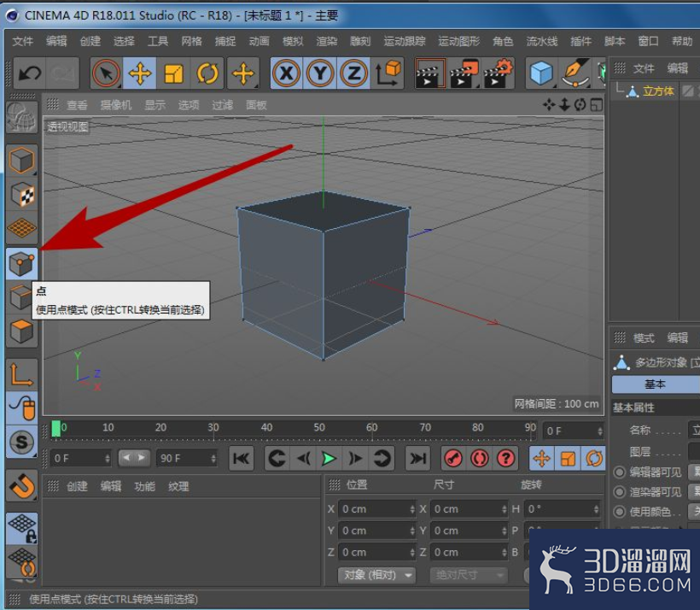Click the Undo arrow icon
Viewport: 700px width, 610px height.
click(x=30, y=73)
